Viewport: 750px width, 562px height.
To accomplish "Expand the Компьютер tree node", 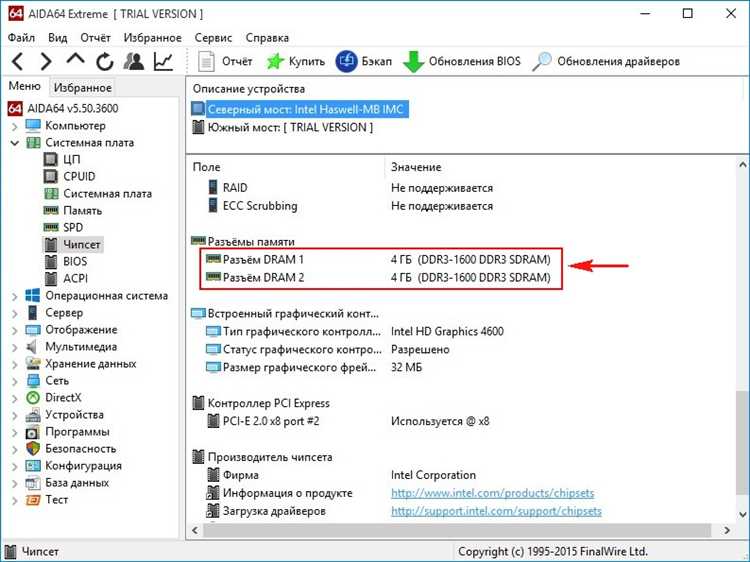I will coord(14,126).
